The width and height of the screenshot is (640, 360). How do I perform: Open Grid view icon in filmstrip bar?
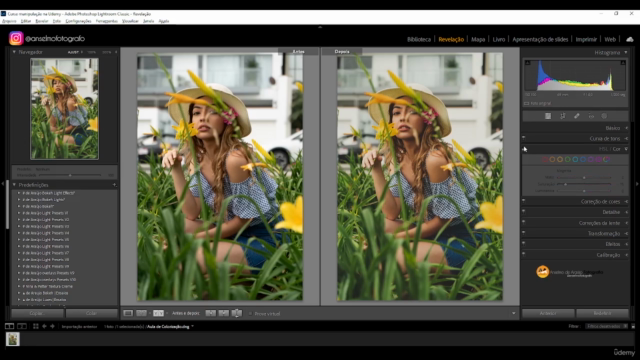[36, 327]
